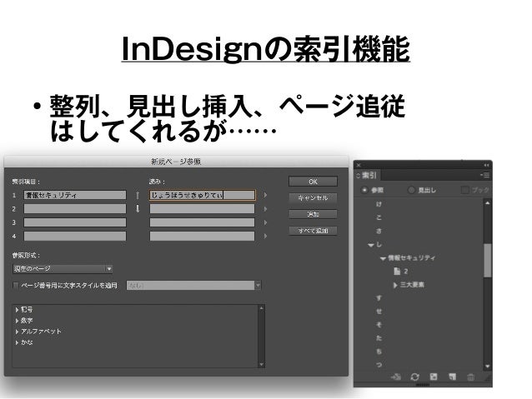Viewport: 532px width, 399px height.
Task: Select the 見出し radio button
Action: [411, 190]
